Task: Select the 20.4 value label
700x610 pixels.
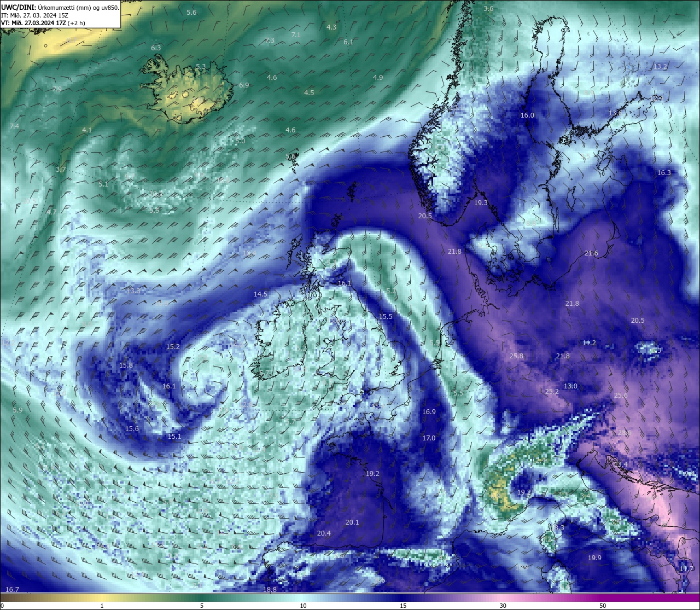Action: click(x=324, y=533)
